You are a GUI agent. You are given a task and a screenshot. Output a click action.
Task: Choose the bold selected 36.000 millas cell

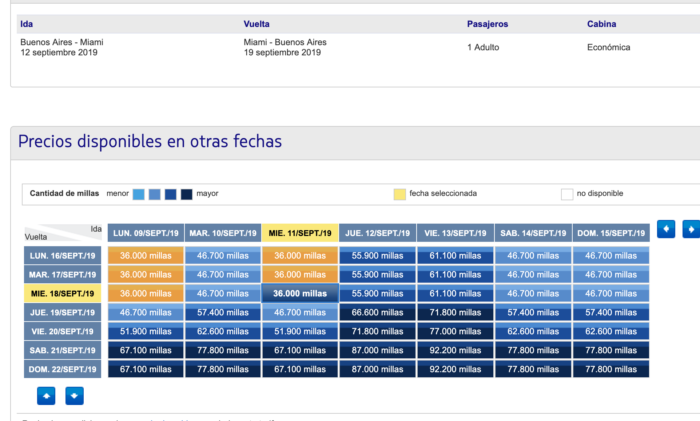click(300, 294)
